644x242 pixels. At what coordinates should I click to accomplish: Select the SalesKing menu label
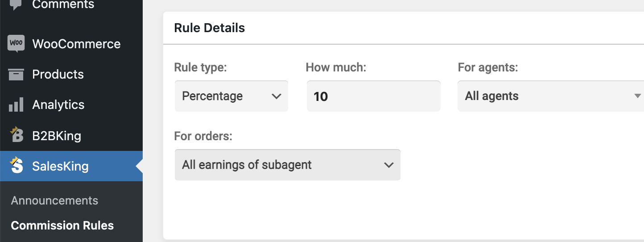click(60, 166)
